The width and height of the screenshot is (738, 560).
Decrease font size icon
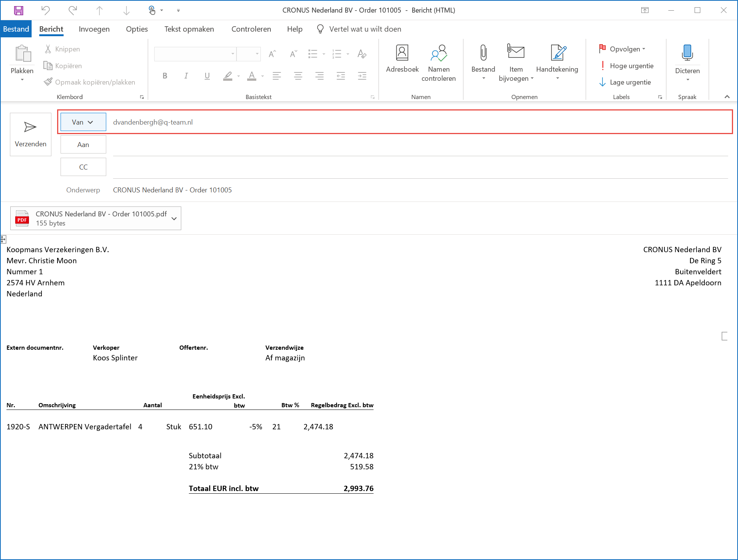tap(293, 54)
